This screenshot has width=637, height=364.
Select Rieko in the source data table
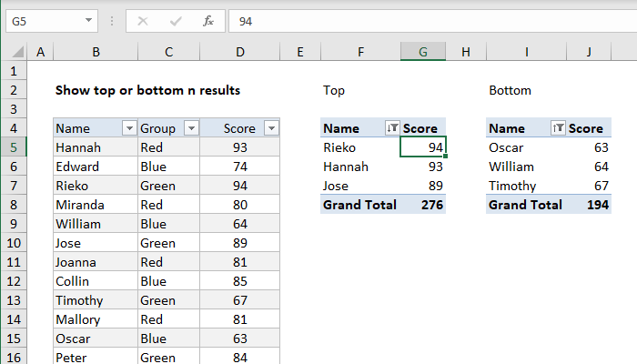click(96, 186)
